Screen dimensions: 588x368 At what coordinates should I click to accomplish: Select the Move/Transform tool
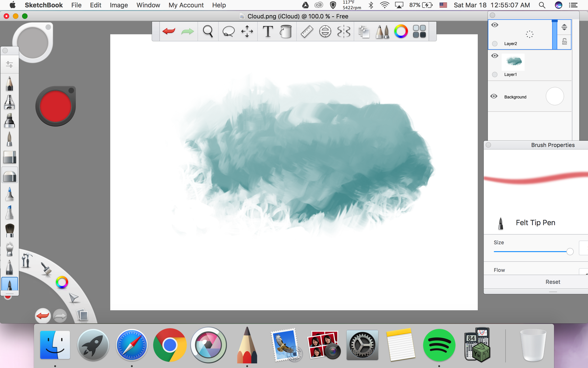[247, 31]
